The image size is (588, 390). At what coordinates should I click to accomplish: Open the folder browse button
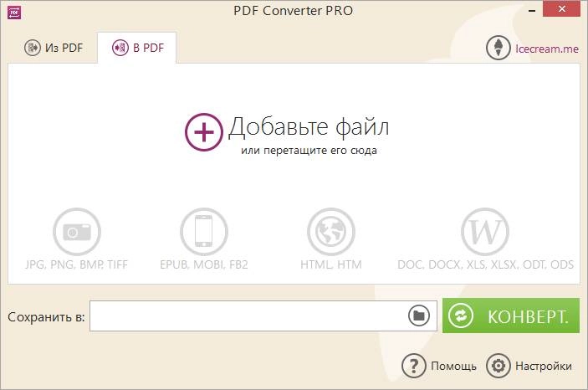[419, 316]
